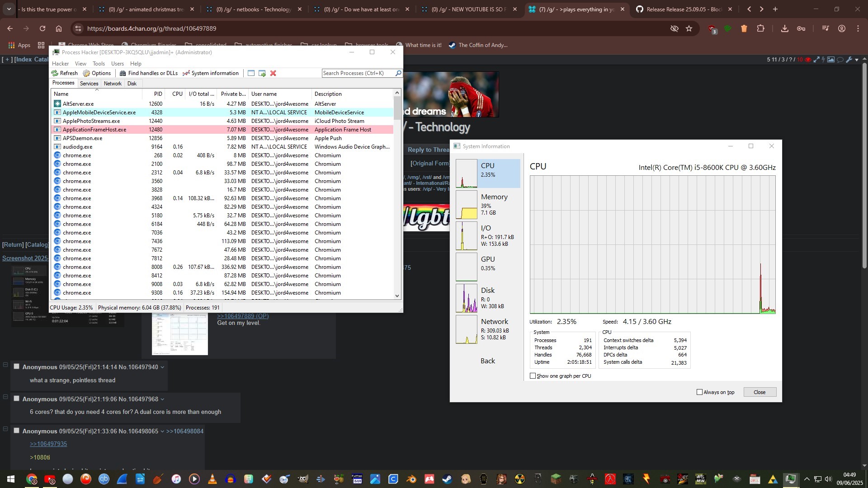This screenshot has width=868, height=488.
Task: Open Options in Process Hacker toolbar
Action: pos(97,73)
